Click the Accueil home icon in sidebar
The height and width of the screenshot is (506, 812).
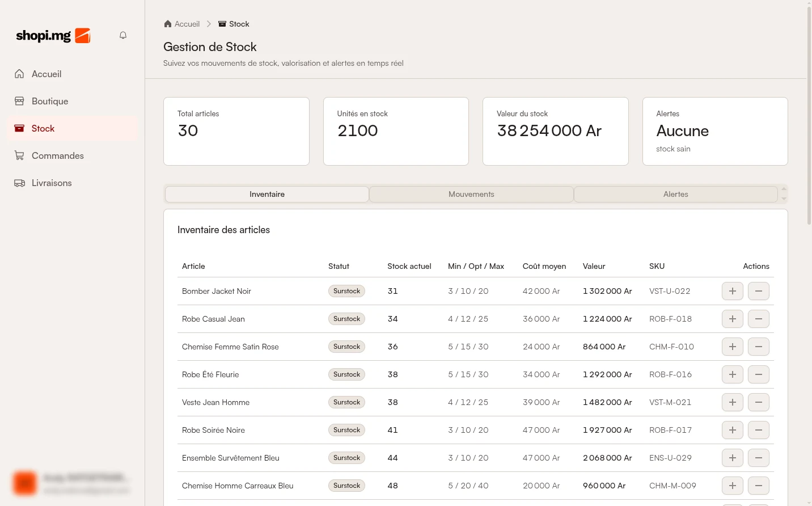[19, 74]
